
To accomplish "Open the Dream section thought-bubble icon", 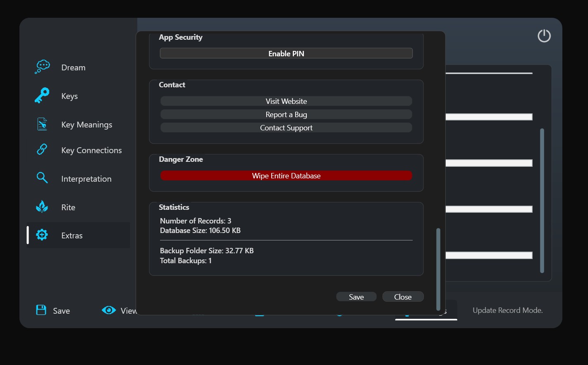I will point(42,67).
